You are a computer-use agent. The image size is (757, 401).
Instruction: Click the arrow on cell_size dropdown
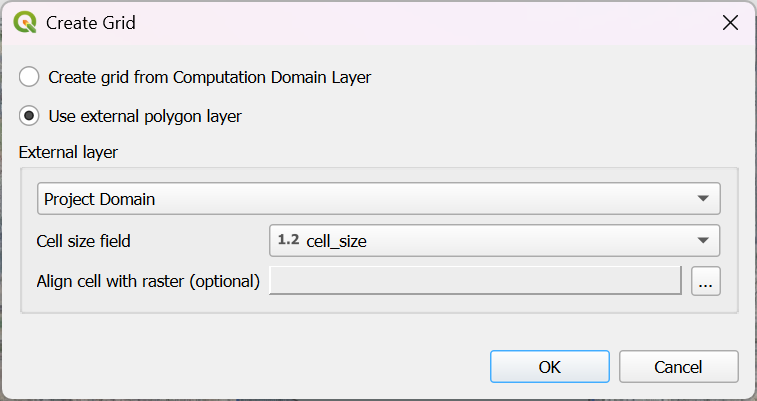click(703, 240)
